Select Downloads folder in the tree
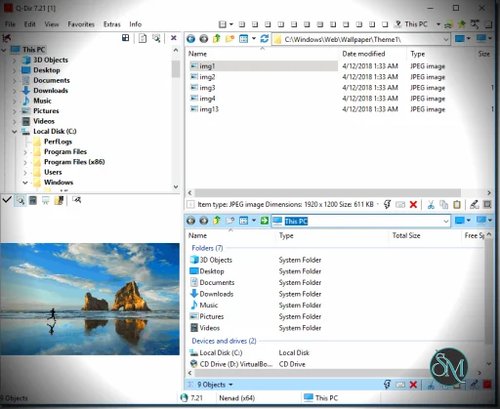Viewport: 500px width, 409px height. coord(50,91)
